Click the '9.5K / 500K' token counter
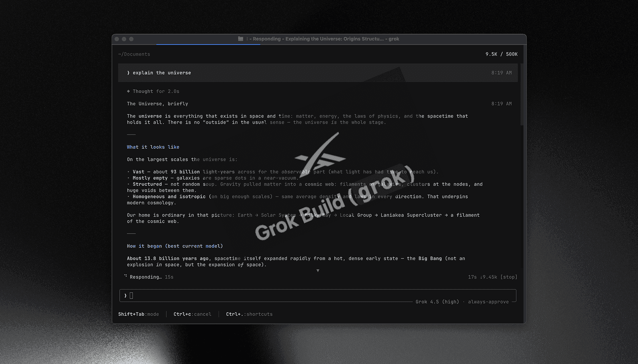 [x=501, y=54]
